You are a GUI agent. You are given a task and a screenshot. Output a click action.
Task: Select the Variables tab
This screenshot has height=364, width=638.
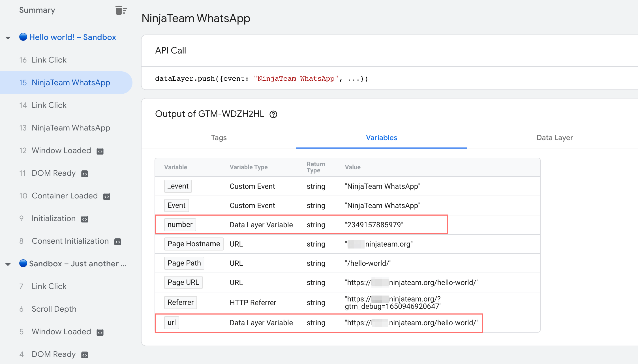pyautogui.click(x=382, y=138)
